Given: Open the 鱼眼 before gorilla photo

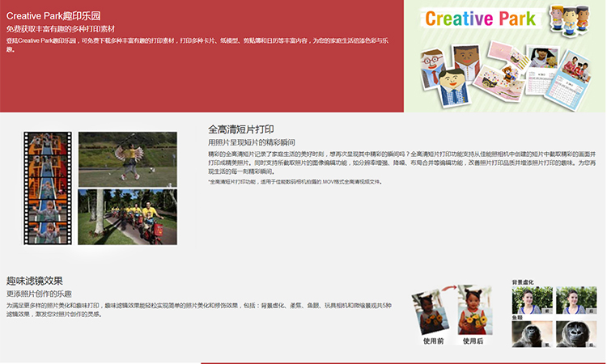Looking at the screenshot, I should 533,334.
